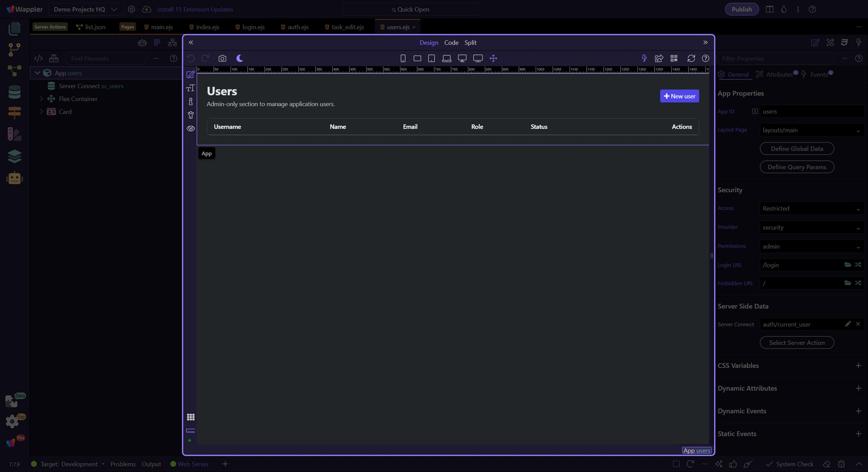Open the login.ejs file tab
Screen dimensions: 868x472
click(253, 27)
